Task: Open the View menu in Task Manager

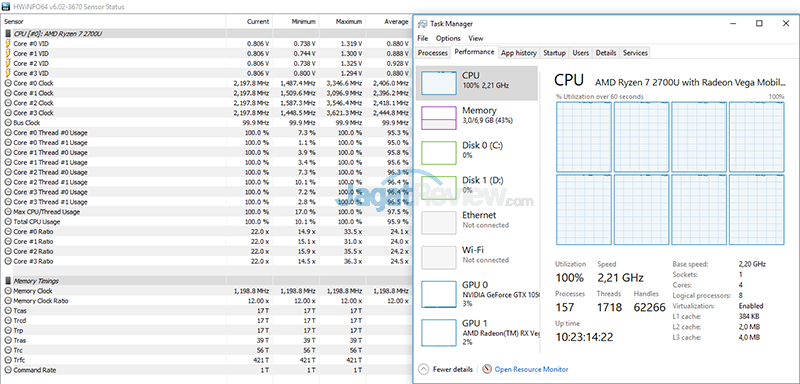Action: 476,38
